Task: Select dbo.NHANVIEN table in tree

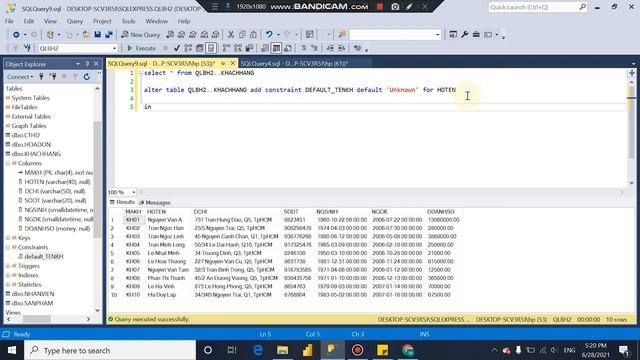Action: (33, 294)
